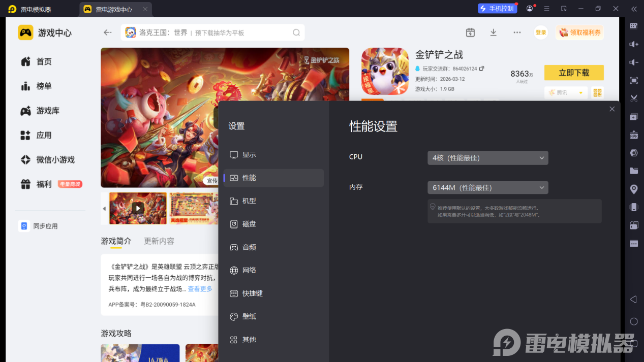
Task: Click the Android back triangle icon
Action: pos(634,300)
